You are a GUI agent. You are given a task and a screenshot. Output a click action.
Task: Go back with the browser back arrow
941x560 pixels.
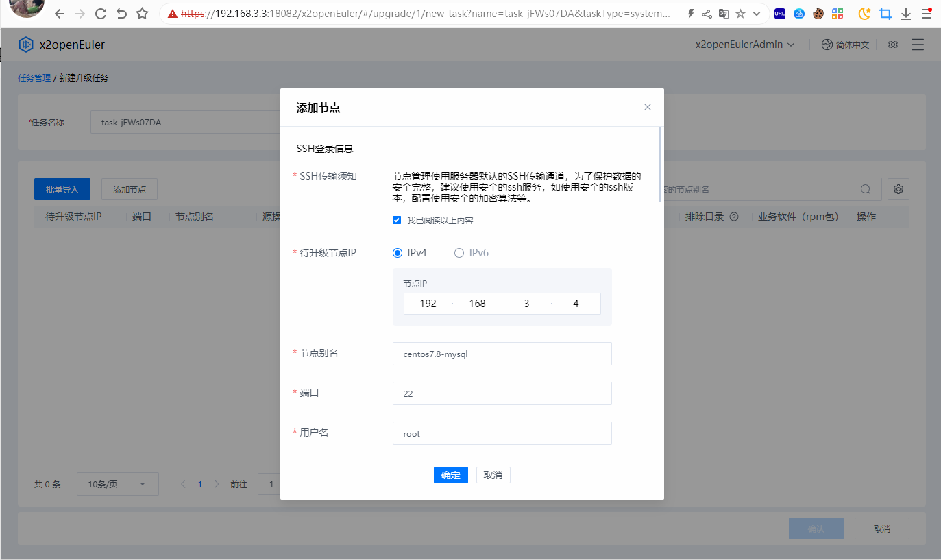tap(60, 14)
